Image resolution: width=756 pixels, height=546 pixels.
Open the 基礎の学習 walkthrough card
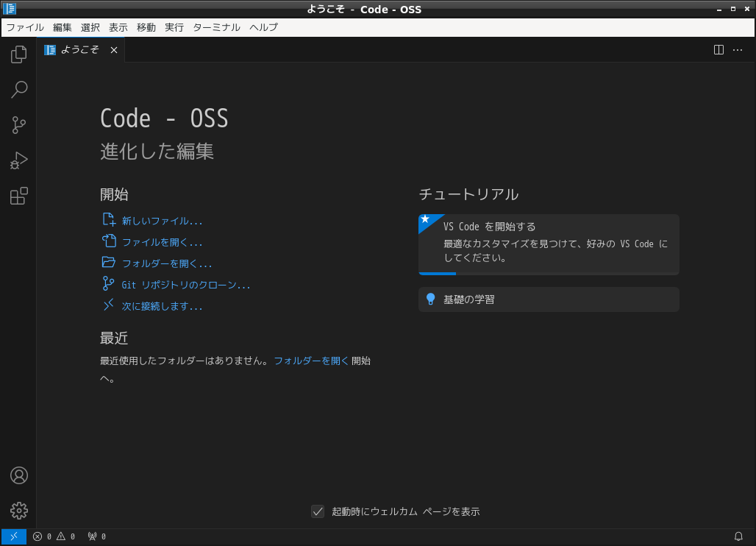click(549, 299)
